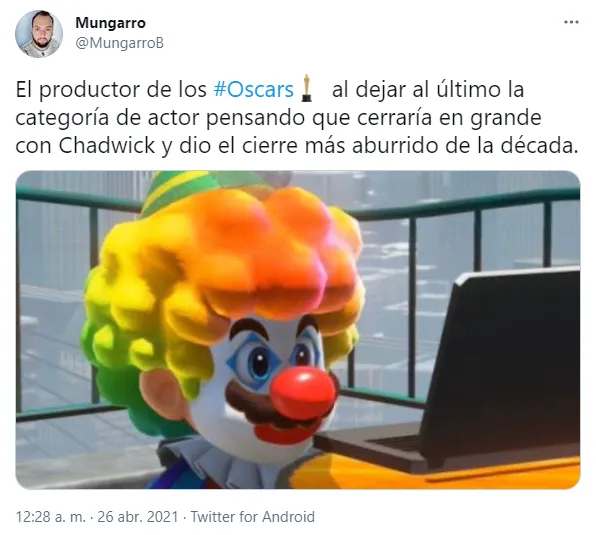Open the Twitter for Android source link
This screenshot has height=535, width=596.
click(x=252, y=517)
